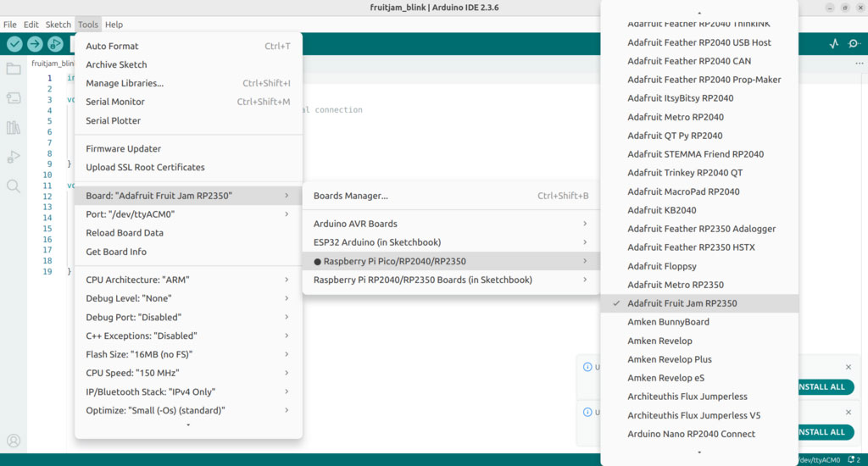Open the Sketch menu in menu bar

click(58, 25)
